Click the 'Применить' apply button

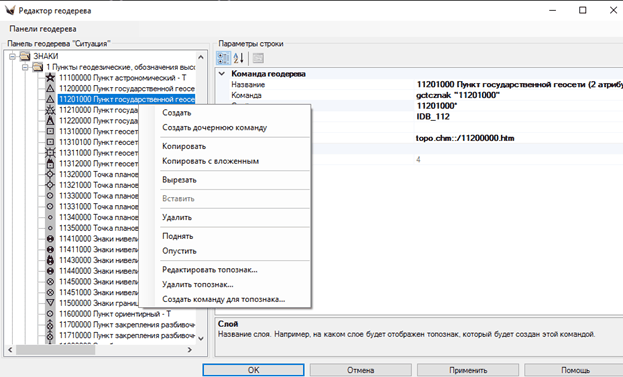[x=468, y=370]
